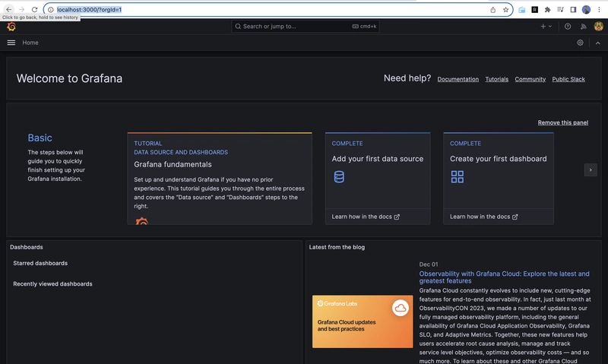Click the blue extension icon beside star
Screen dimensions: 608x364
point(522,10)
